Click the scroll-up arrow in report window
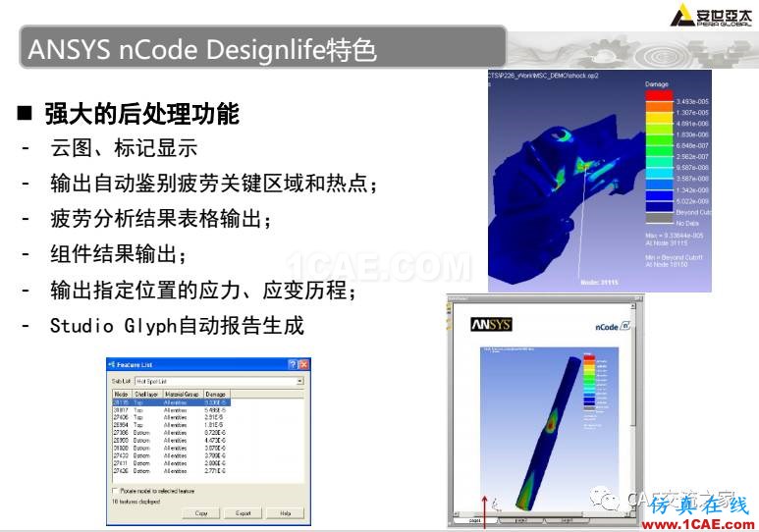This screenshot has width=759, height=532. pyautogui.click(x=632, y=306)
